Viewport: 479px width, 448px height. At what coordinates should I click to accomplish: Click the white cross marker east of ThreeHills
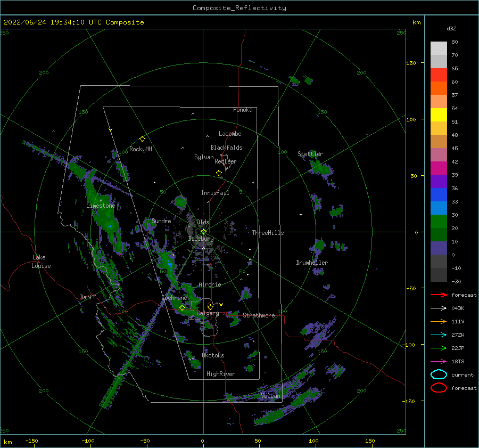tap(301, 214)
